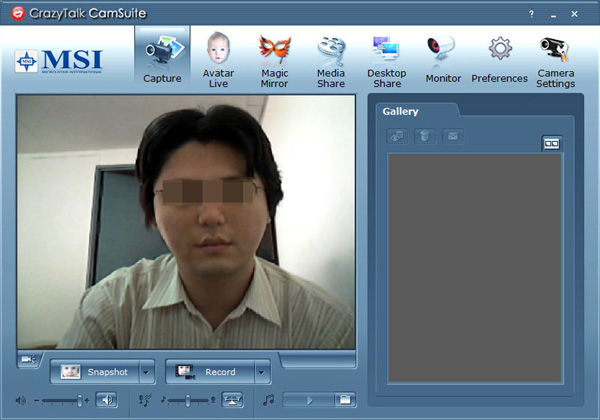
Task: Select the Gallery tab
Action: (400, 111)
